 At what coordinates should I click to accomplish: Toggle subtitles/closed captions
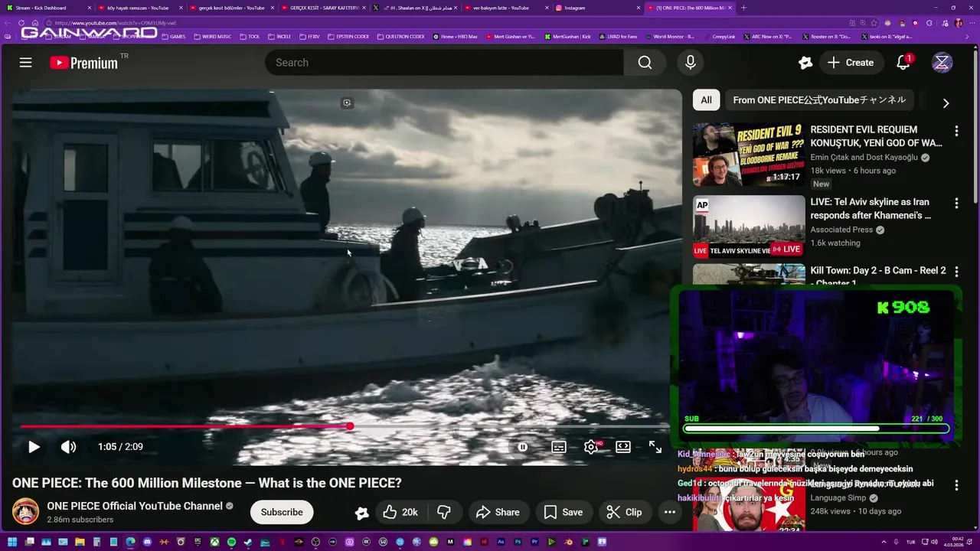[559, 447]
